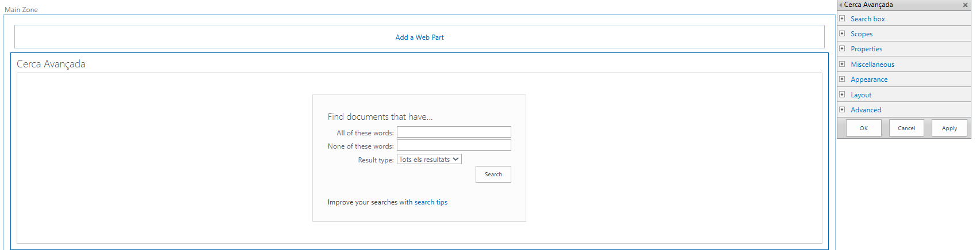
Task: Open the Search box settings link
Action: point(867,19)
